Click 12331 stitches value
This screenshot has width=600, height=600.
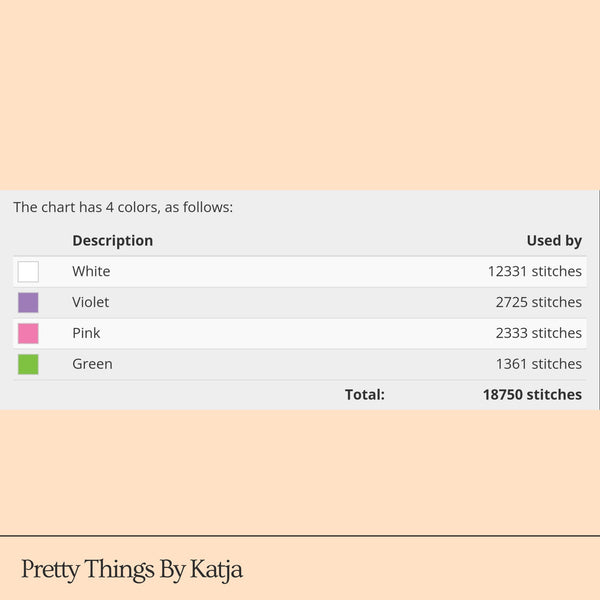point(534,271)
